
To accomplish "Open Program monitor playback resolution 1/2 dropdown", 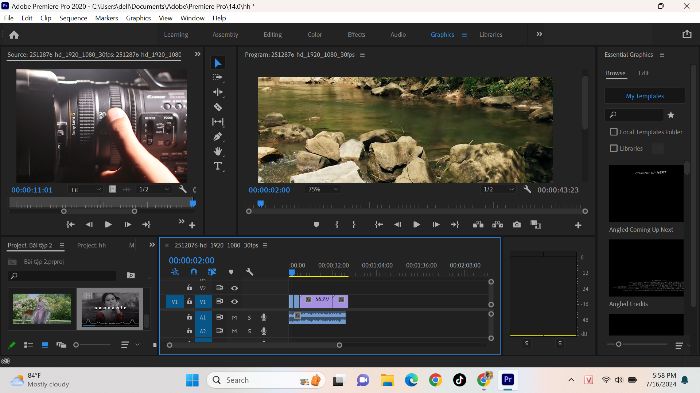I will tap(498, 189).
